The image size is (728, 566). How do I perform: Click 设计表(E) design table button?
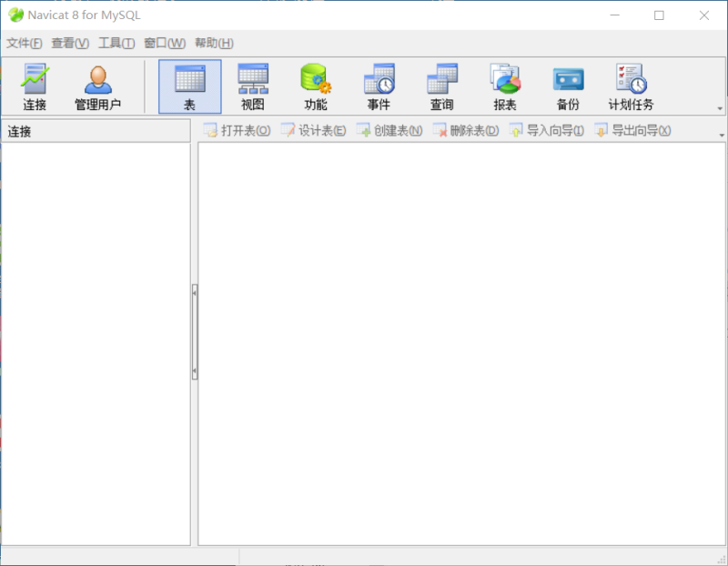314,130
